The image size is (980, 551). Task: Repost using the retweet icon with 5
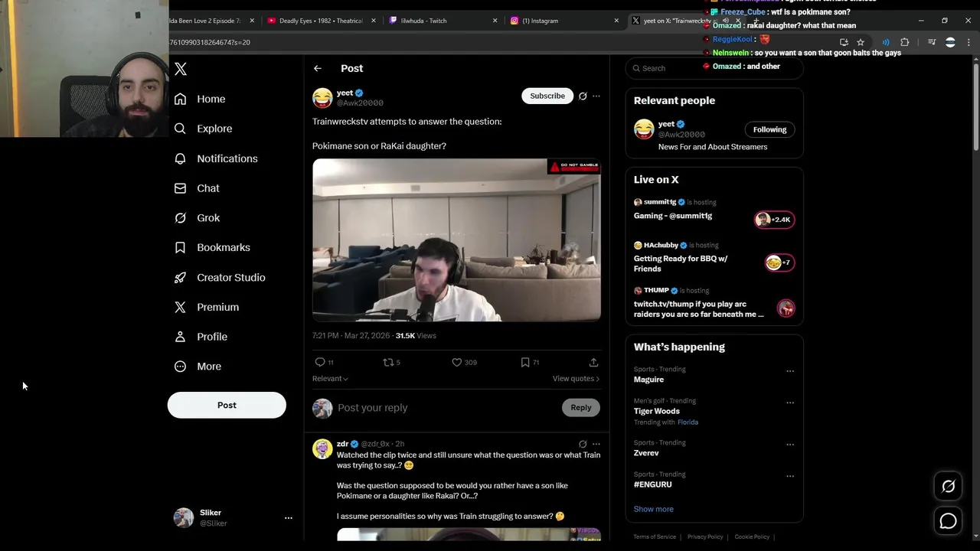click(388, 362)
